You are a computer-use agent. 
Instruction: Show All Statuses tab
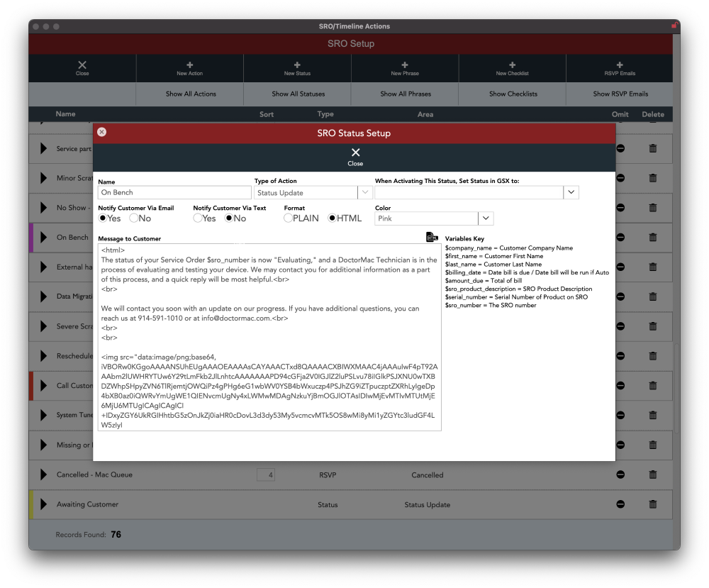tap(298, 94)
